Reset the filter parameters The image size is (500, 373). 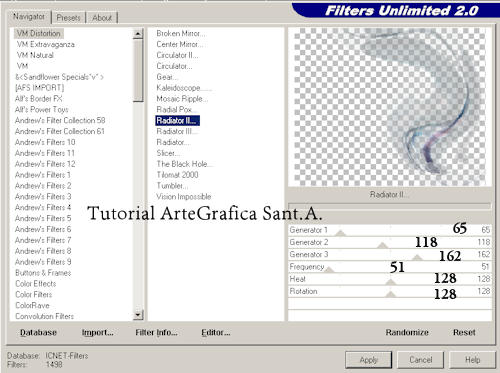pyautogui.click(x=464, y=332)
